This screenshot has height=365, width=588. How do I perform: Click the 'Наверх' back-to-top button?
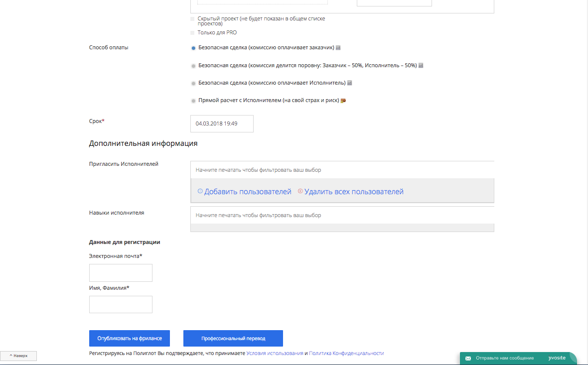pyautogui.click(x=18, y=356)
